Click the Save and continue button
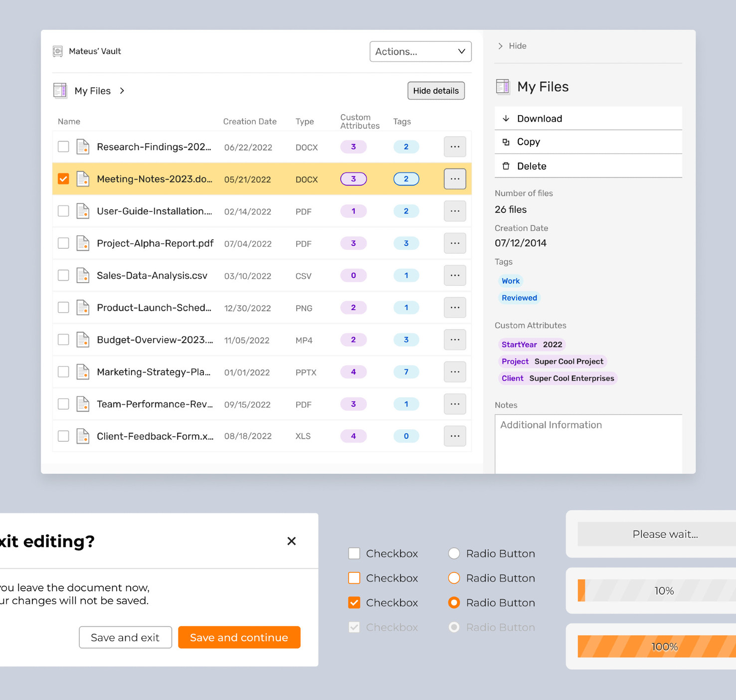Image resolution: width=736 pixels, height=700 pixels. click(x=239, y=637)
